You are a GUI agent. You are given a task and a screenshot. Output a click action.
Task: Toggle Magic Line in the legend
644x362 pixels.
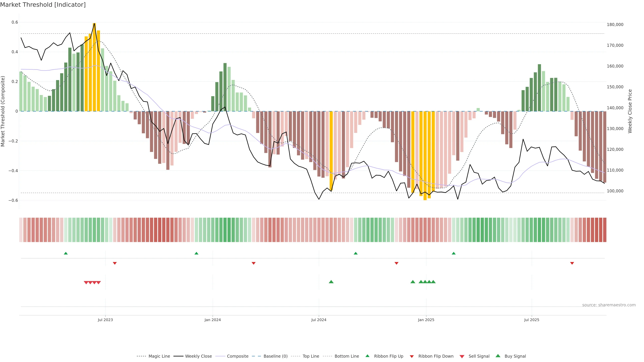(x=159, y=356)
